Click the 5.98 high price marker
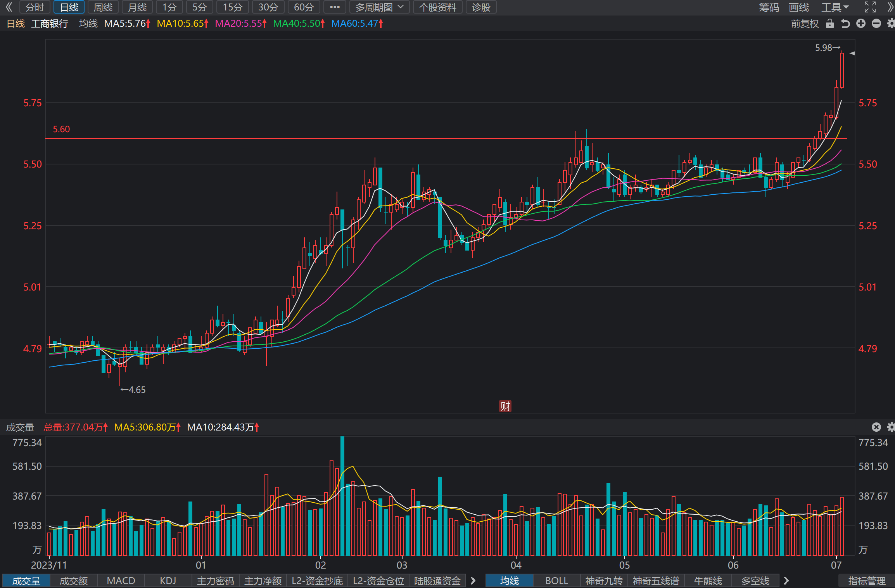Screen dimensions: 895x588 pyautogui.click(x=828, y=48)
